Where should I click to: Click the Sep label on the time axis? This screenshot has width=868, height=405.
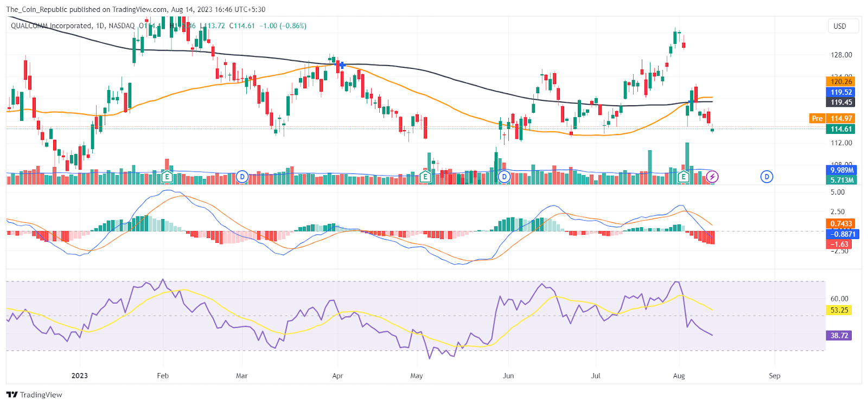coord(775,376)
